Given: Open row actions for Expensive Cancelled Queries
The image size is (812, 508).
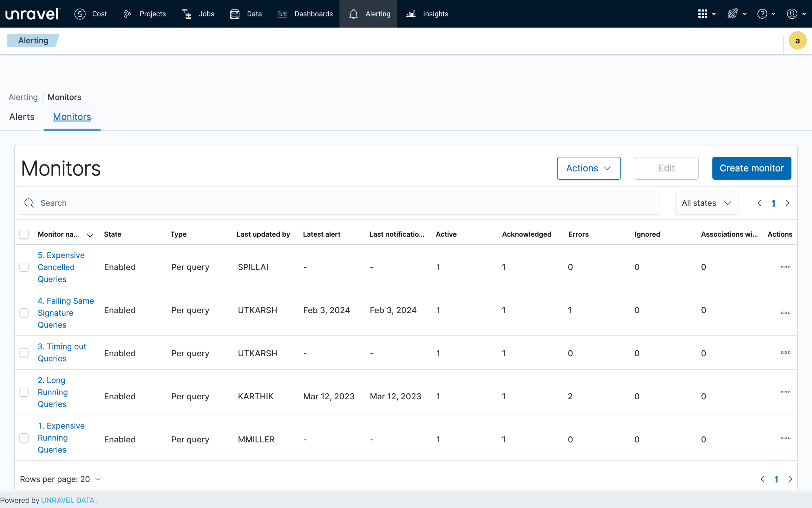Looking at the screenshot, I should (785, 267).
